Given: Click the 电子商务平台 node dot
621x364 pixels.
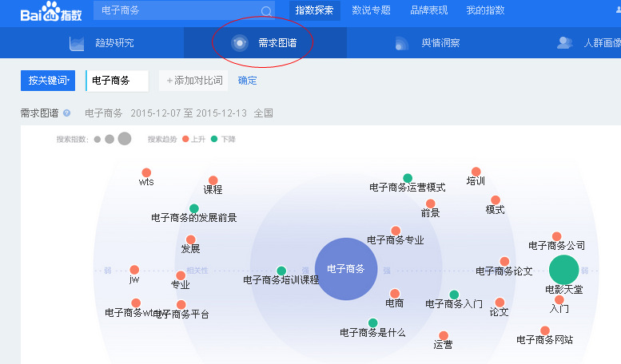Looking at the screenshot, I should pos(181,305).
